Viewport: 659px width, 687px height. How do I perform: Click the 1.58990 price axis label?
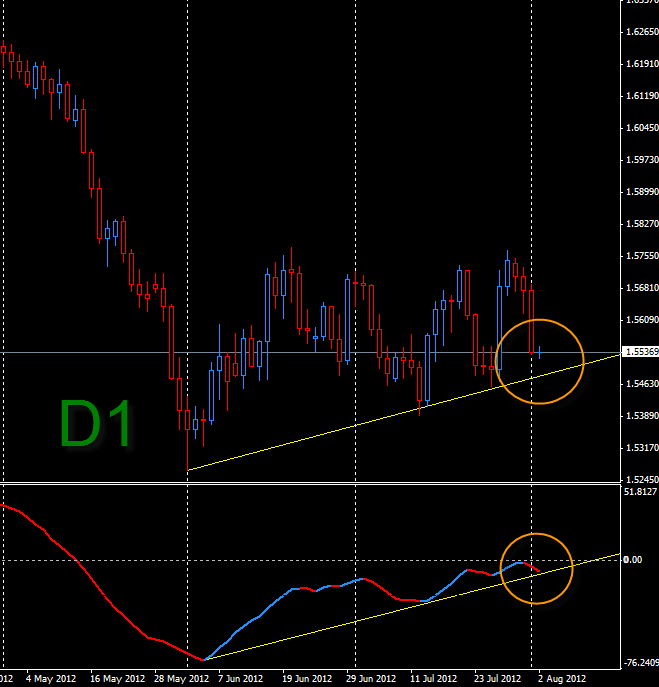click(642, 192)
